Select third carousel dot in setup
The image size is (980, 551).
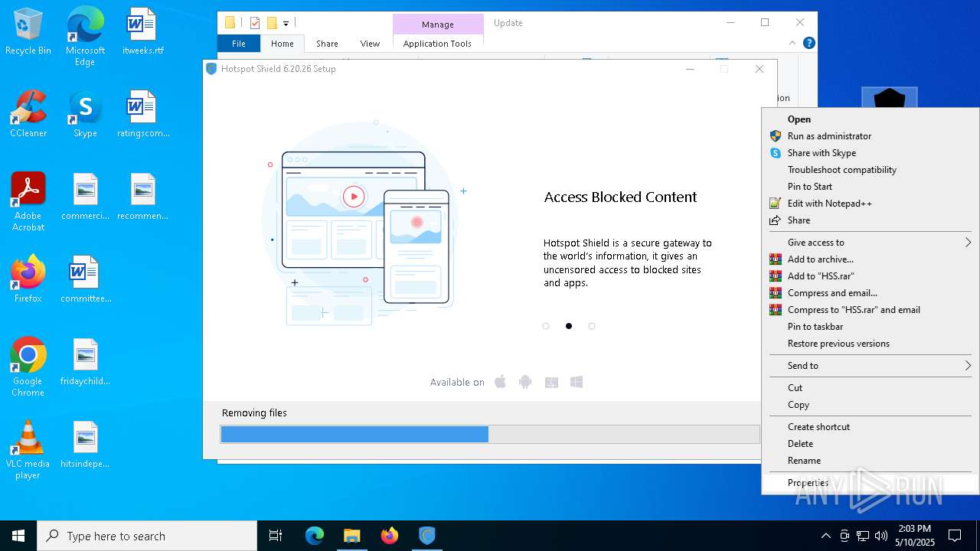coord(592,326)
